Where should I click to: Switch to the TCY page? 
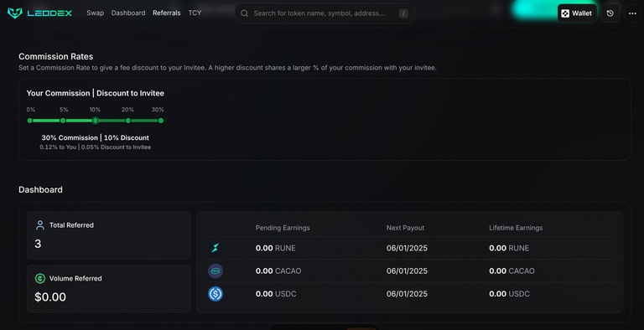(195, 13)
